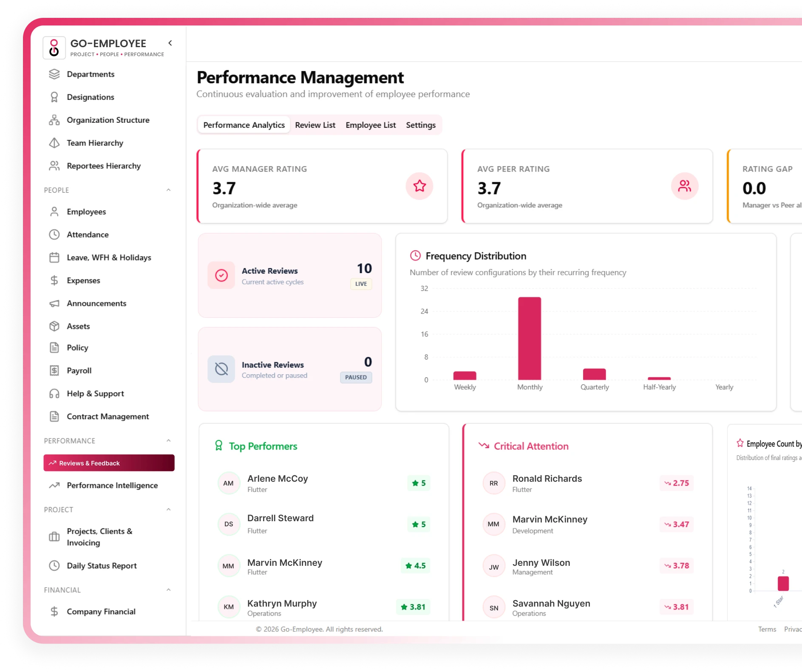Click the Frequency Distribution clock icon
The height and width of the screenshot is (672, 802).
coord(415,256)
